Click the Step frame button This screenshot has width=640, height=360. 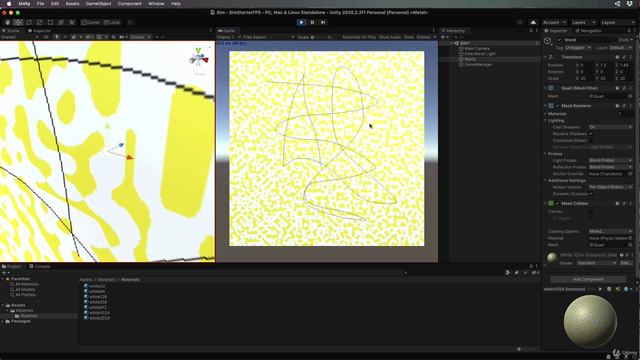coord(323,22)
